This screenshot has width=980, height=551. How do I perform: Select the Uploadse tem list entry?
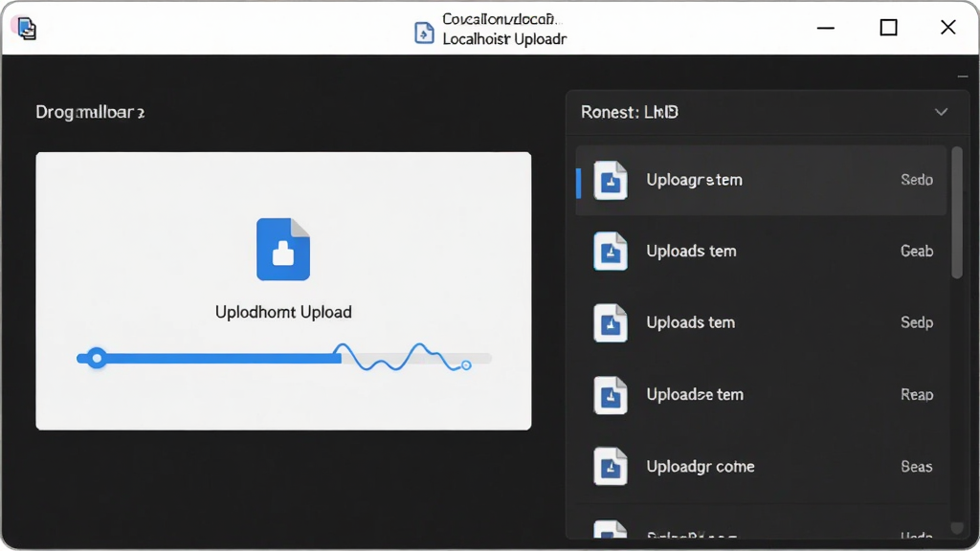tap(761, 395)
